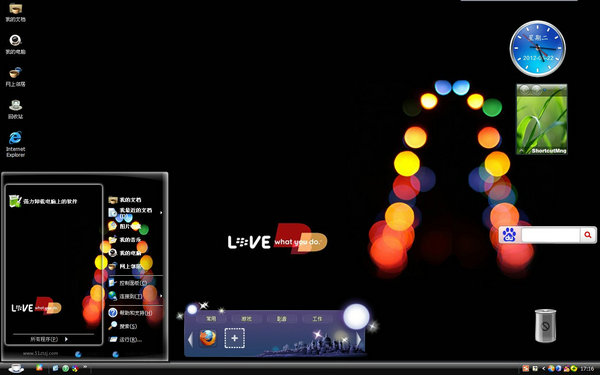The width and height of the screenshot is (600, 375).
Task: Launch Firefox from the shortcut dock
Action: tap(208, 338)
